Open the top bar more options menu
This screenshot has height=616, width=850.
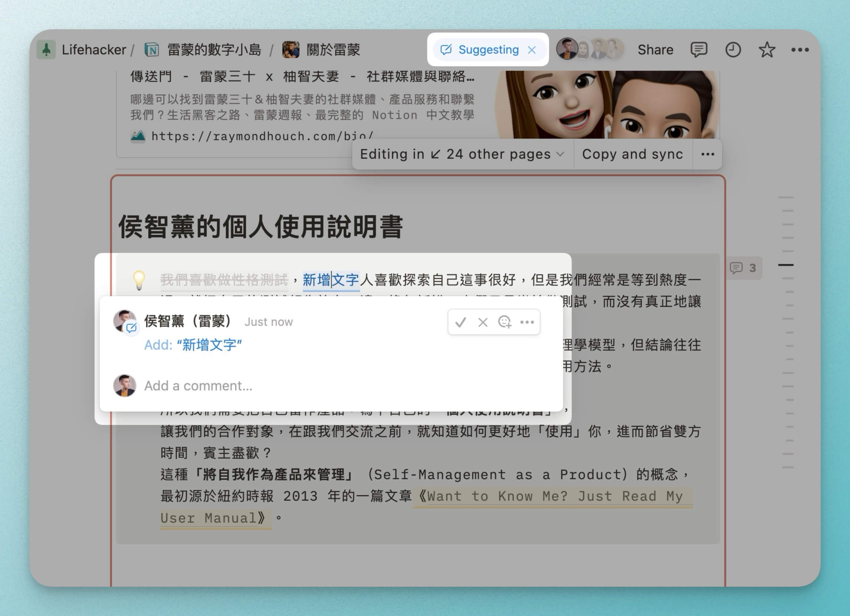(x=800, y=49)
